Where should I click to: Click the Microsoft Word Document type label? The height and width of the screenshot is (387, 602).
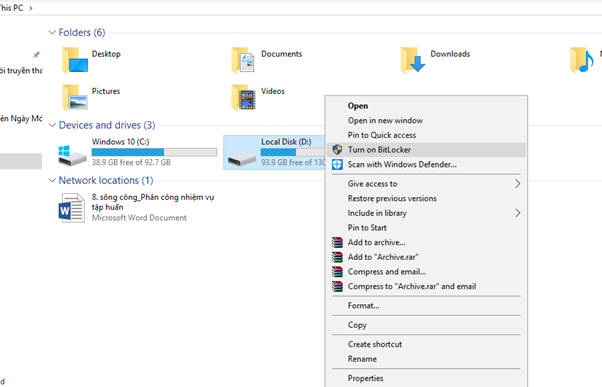139,218
